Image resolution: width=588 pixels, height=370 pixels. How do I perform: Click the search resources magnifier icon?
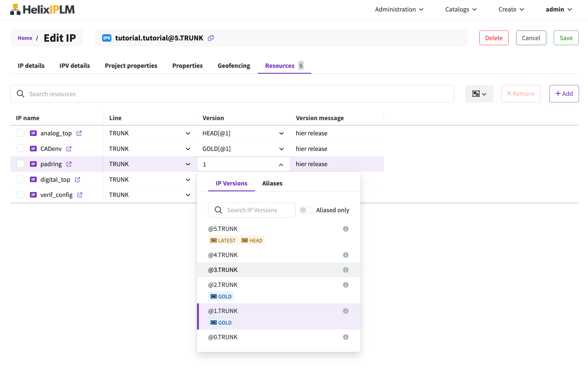pyautogui.click(x=21, y=94)
